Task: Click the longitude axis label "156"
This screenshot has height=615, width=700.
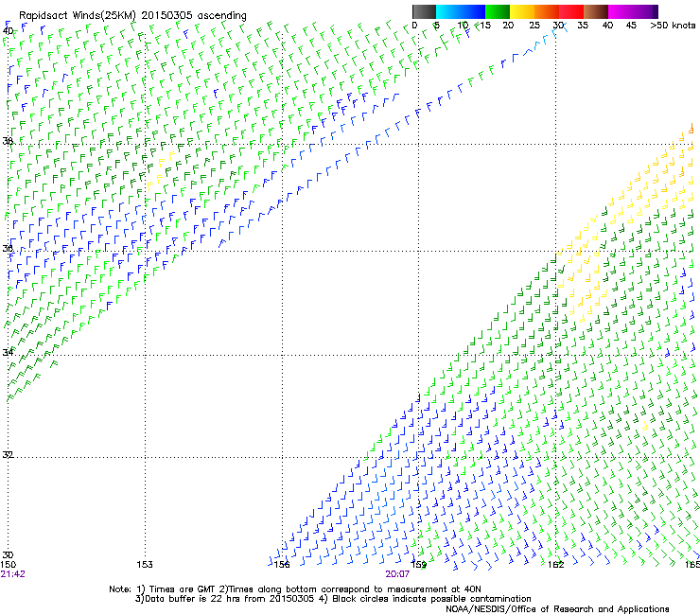Action: [282, 565]
